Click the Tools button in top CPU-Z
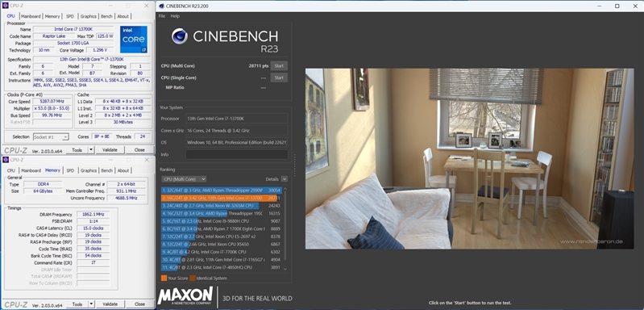The width and height of the screenshot is (644, 310). pos(77,150)
